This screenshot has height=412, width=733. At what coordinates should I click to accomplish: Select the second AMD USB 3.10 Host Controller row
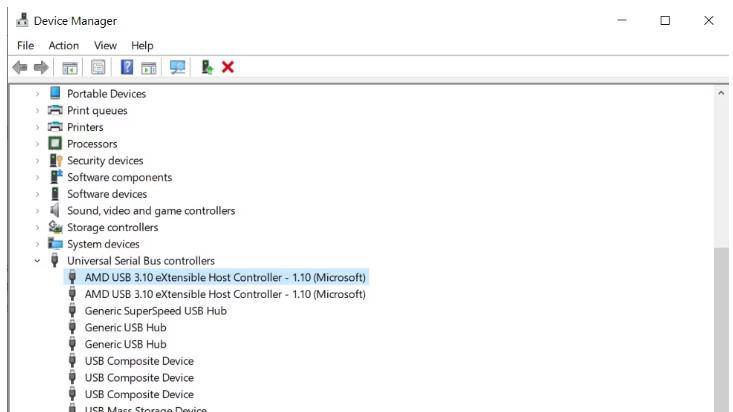pyautogui.click(x=225, y=294)
